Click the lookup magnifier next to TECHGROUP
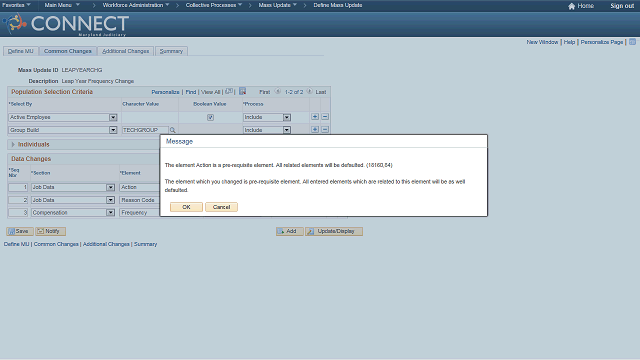Image resolution: width=640 pixels, height=360 pixels. pyautogui.click(x=173, y=130)
